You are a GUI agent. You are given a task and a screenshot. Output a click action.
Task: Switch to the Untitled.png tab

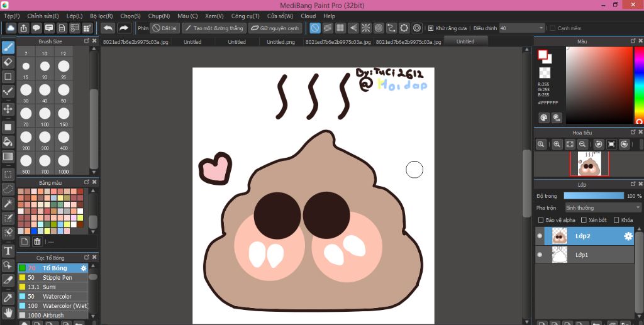(x=280, y=42)
